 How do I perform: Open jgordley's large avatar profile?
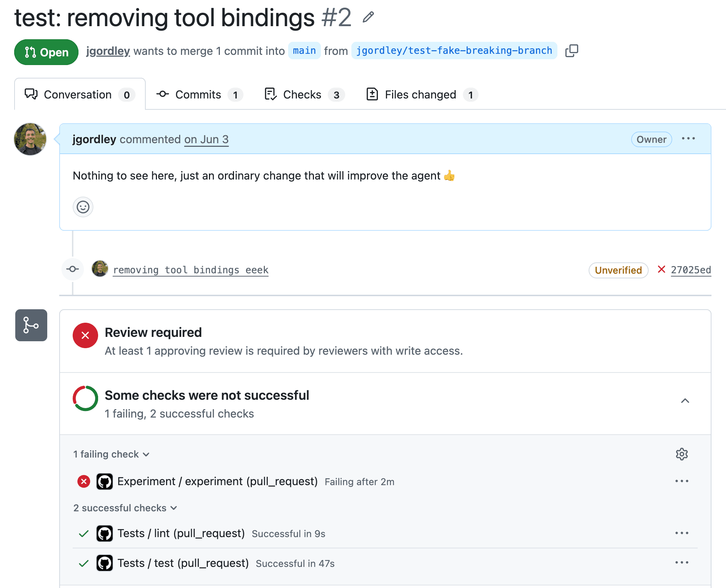[30, 139]
